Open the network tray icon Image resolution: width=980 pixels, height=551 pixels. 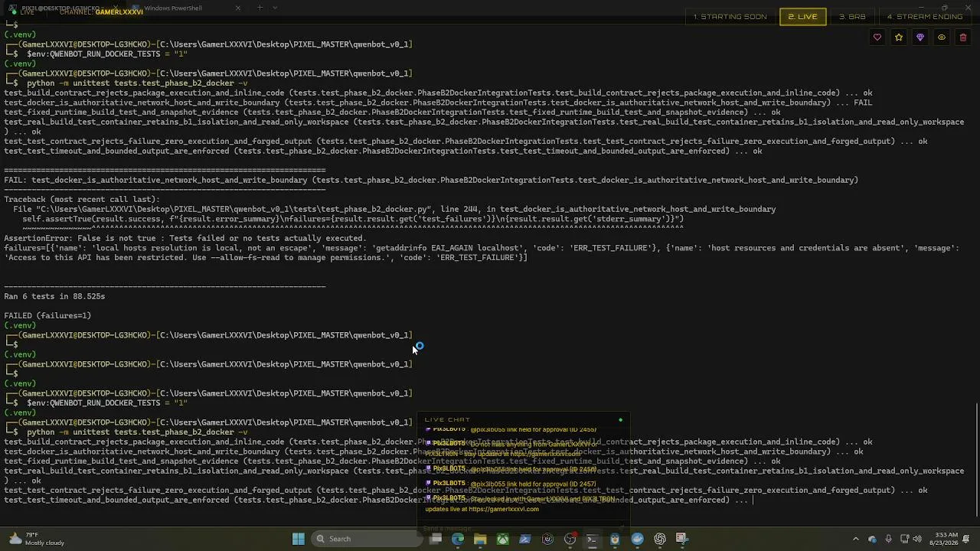pyautogui.click(x=904, y=539)
